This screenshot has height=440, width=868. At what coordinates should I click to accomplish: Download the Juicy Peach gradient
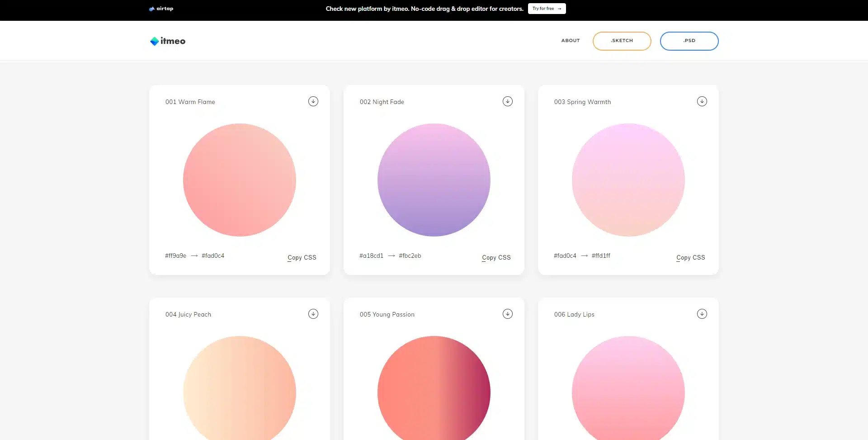(x=313, y=314)
